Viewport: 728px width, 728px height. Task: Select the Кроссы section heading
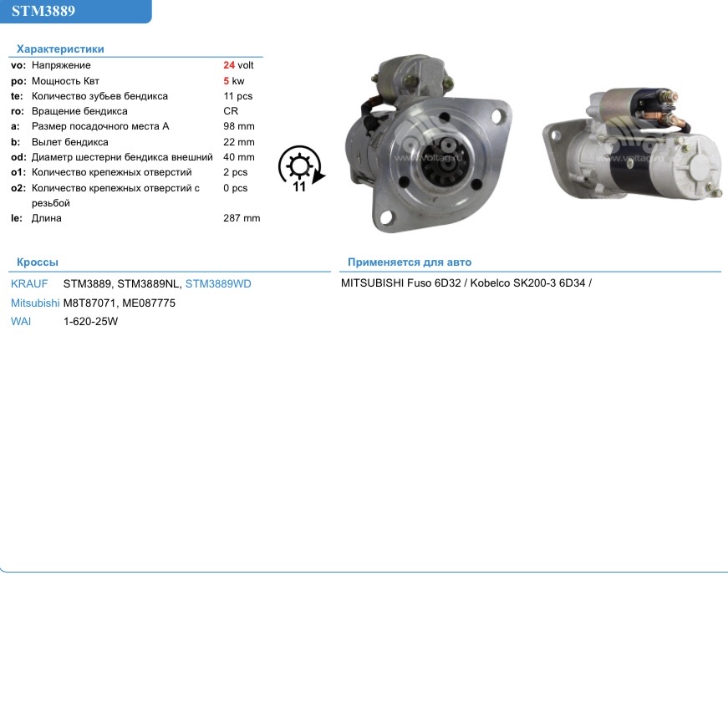point(38,262)
